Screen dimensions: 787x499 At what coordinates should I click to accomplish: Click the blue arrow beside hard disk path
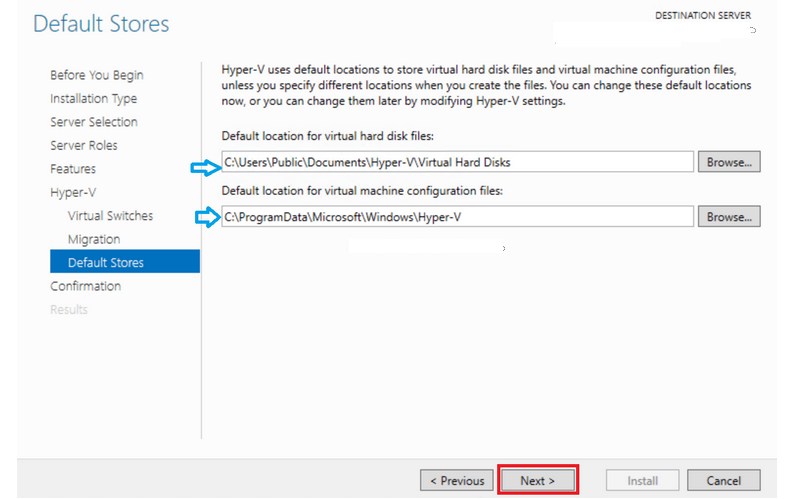point(205,168)
